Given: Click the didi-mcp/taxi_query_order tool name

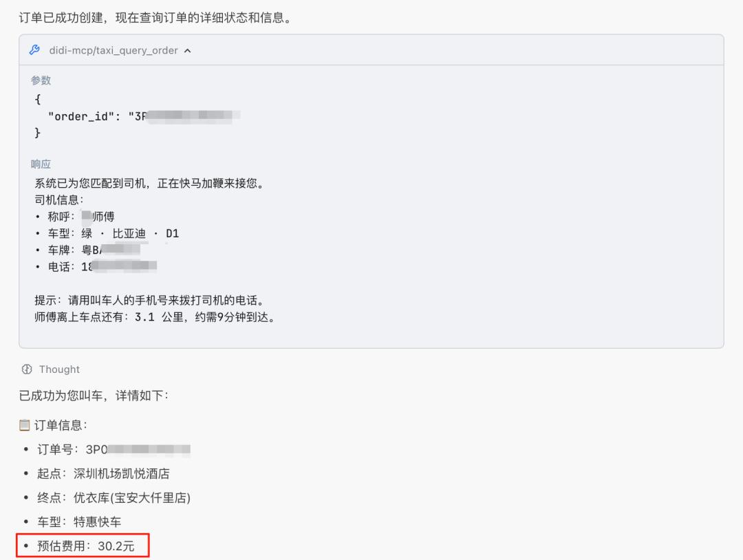Looking at the screenshot, I should click(x=114, y=50).
